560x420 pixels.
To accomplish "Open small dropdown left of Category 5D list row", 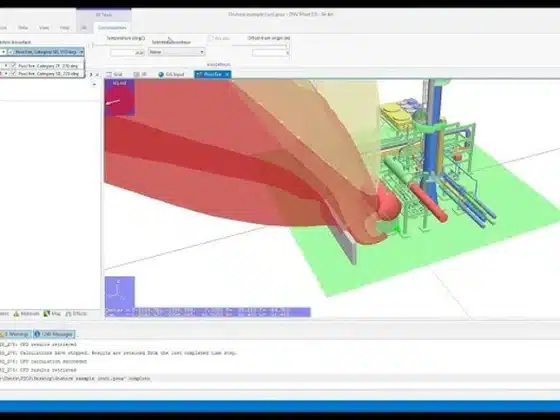I will click(x=6, y=73).
